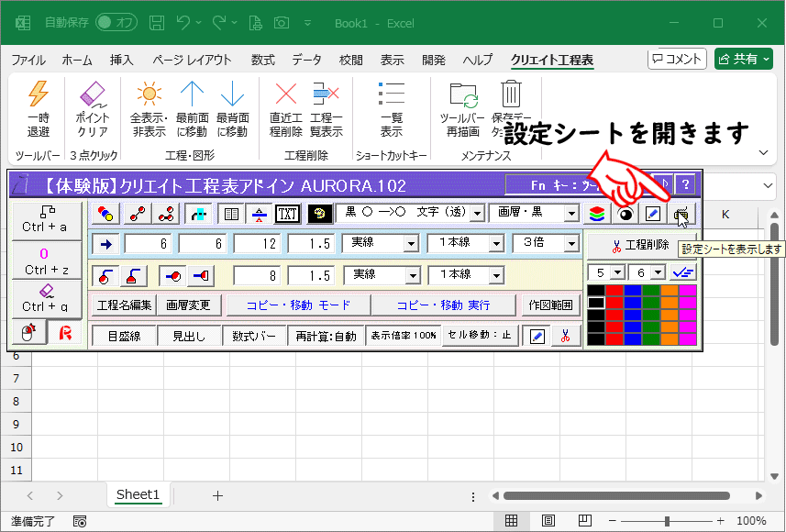Click the 一時退避 lightning icon
The height and width of the screenshot is (532, 786).
pyautogui.click(x=39, y=94)
